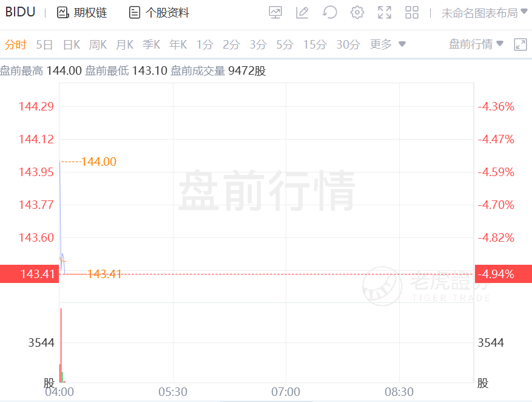Click the 05:30 time axis label

tap(173, 392)
